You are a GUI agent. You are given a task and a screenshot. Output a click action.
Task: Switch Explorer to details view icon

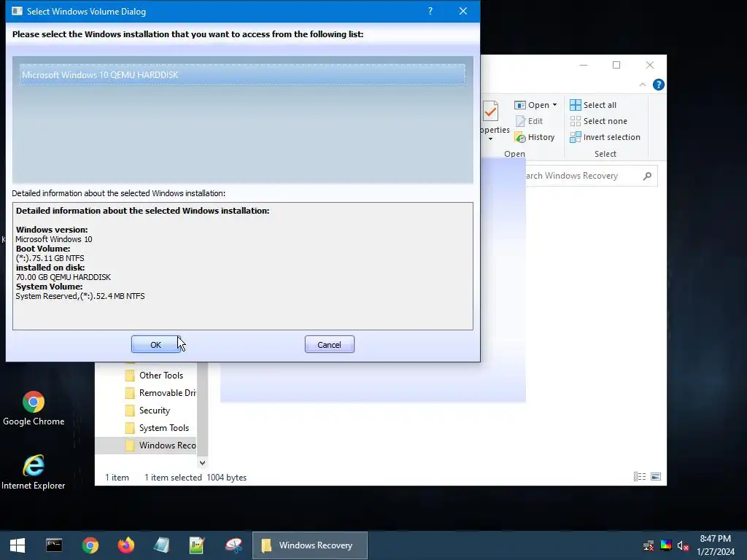pos(640,477)
